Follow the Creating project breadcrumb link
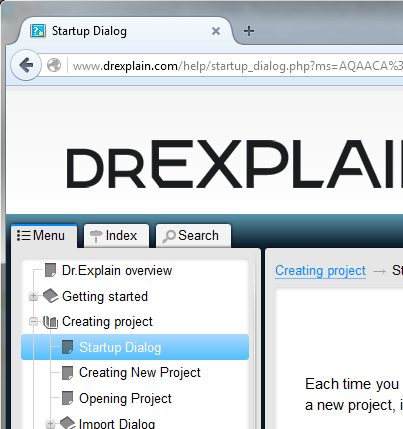Image resolution: width=403 pixels, height=429 pixels. 320,271
